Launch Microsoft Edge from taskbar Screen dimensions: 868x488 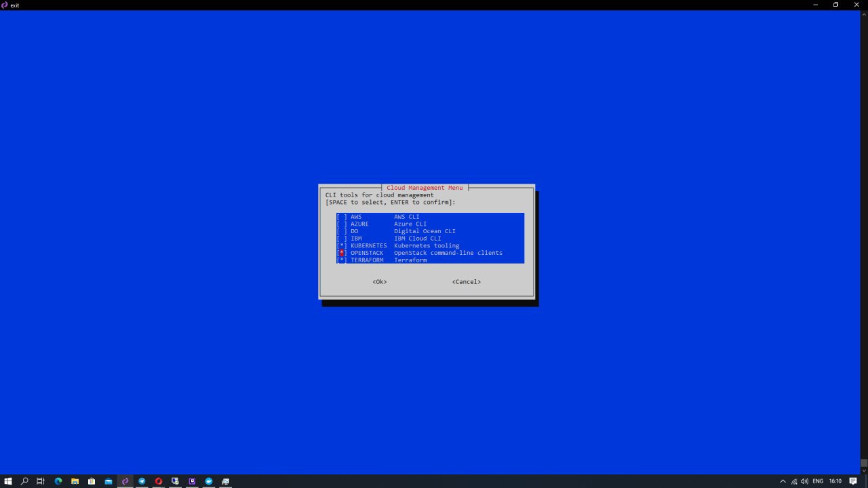tap(58, 481)
